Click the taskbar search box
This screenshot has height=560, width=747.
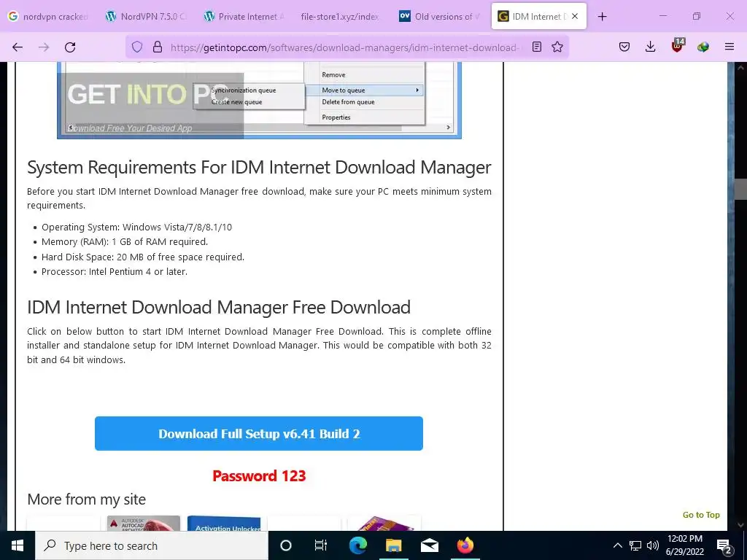tap(152, 545)
